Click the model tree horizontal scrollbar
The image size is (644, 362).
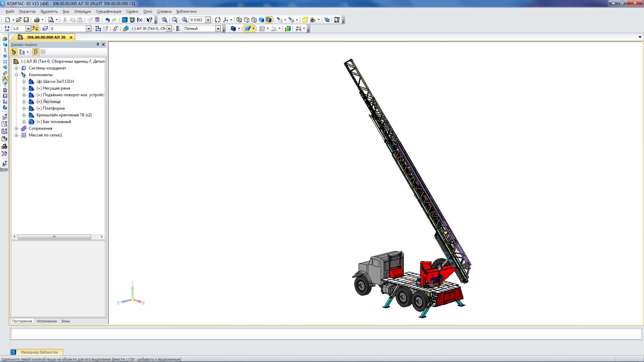point(54,237)
